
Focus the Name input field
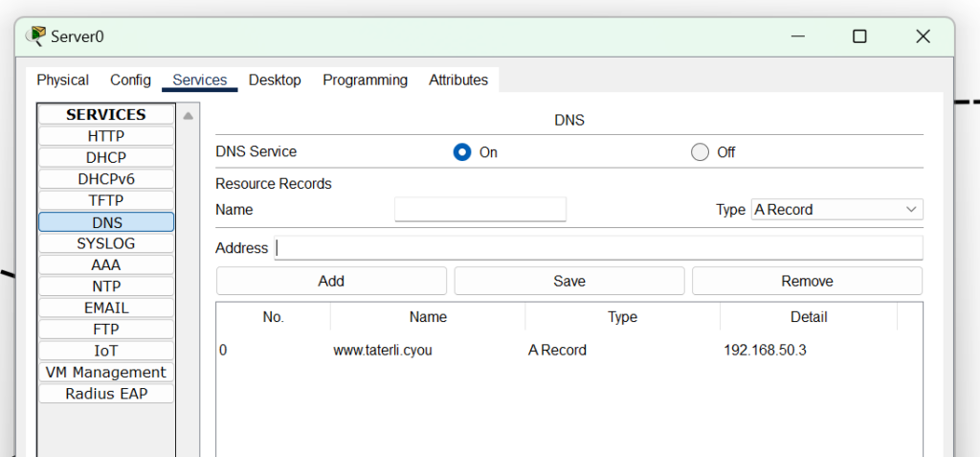(480, 210)
